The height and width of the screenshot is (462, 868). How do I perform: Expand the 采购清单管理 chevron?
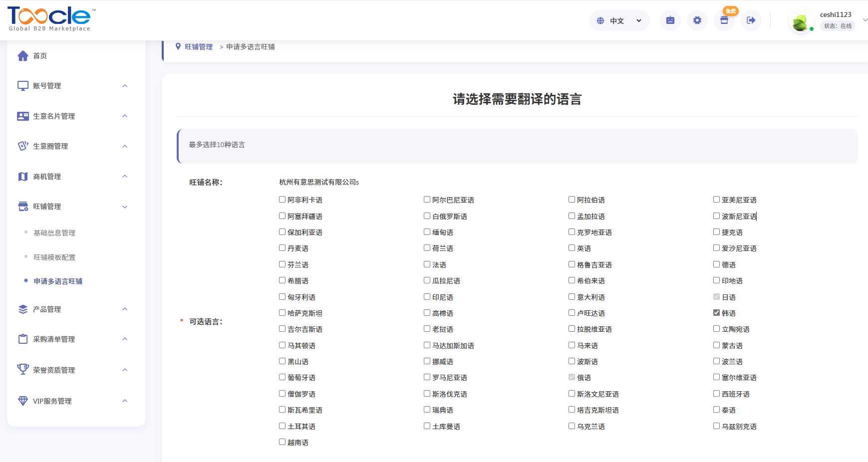[x=125, y=339]
